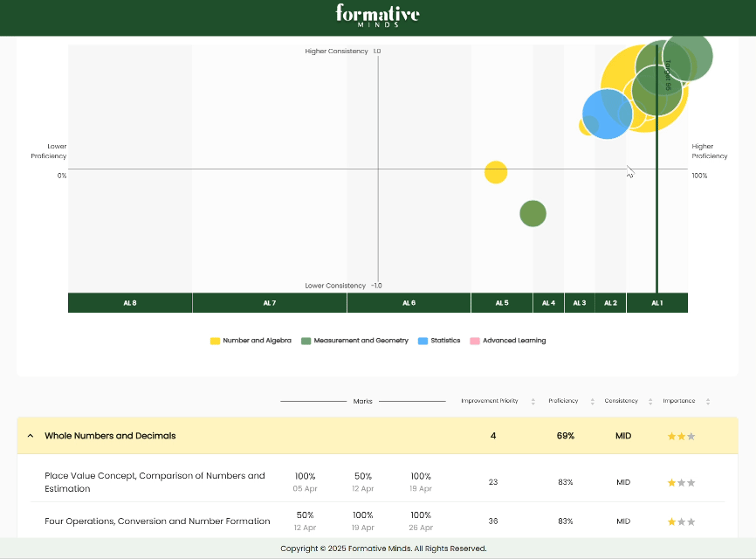
Task: Toggle the Statistics legend series
Action: 439,341
